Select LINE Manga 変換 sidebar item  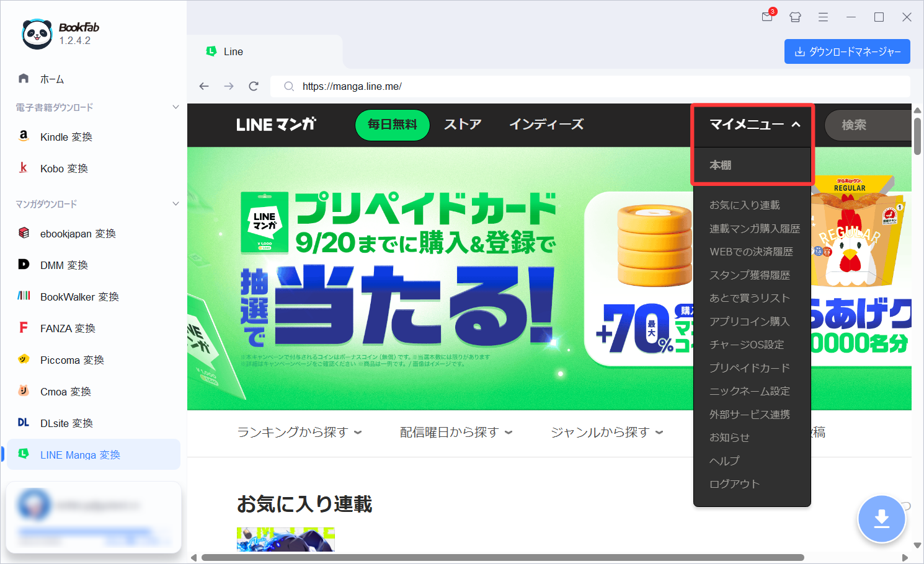[93, 454]
